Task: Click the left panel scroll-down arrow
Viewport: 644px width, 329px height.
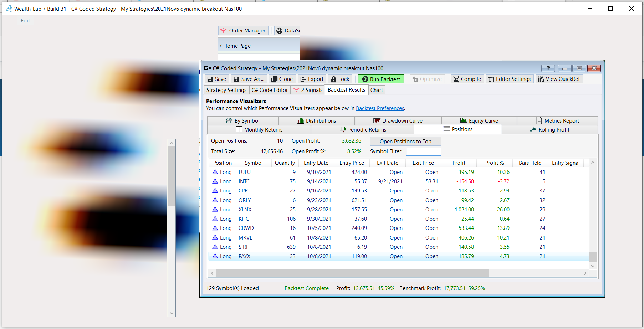Action: (x=172, y=313)
